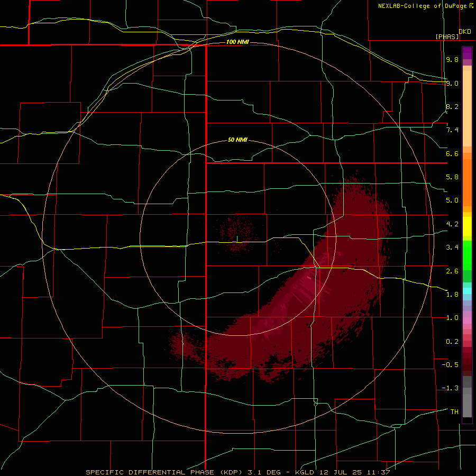This screenshot has width=476, height=476.
Task: Click the 4.2 value on the color scale
Action: [452, 224]
